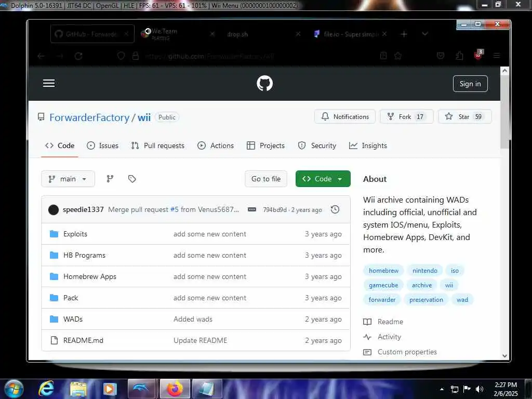
Task: Expand commit message ellipsis button
Action: click(252, 209)
